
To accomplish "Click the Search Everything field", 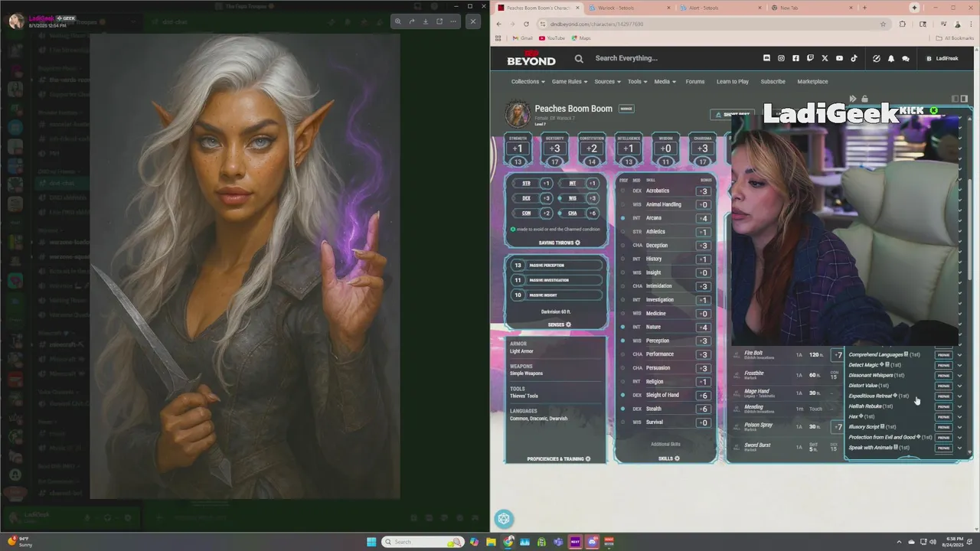I will 626,58.
